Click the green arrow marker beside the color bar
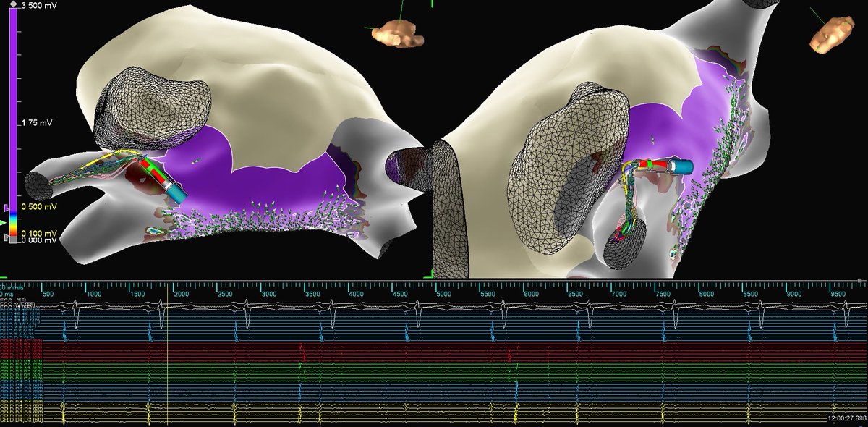The image size is (868, 427). [x=4, y=221]
